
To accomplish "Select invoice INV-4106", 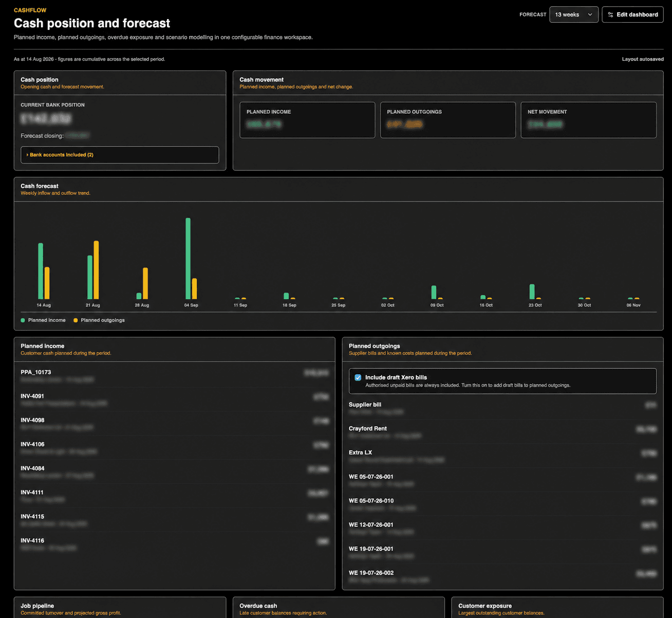I will 175,448.
